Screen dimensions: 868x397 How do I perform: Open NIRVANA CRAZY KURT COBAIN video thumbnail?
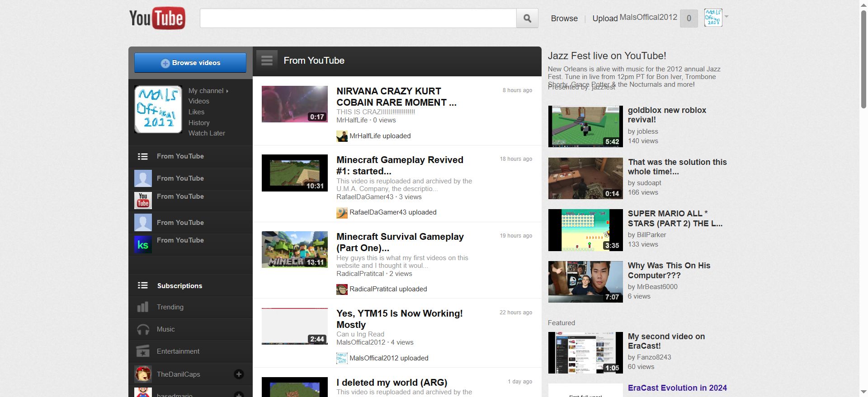coord(295,104)
